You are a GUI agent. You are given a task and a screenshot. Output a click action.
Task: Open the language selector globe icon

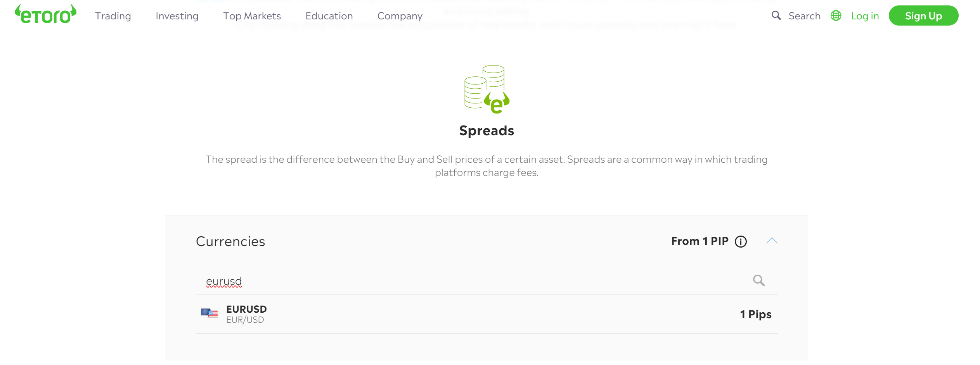[x=836, y=15]
